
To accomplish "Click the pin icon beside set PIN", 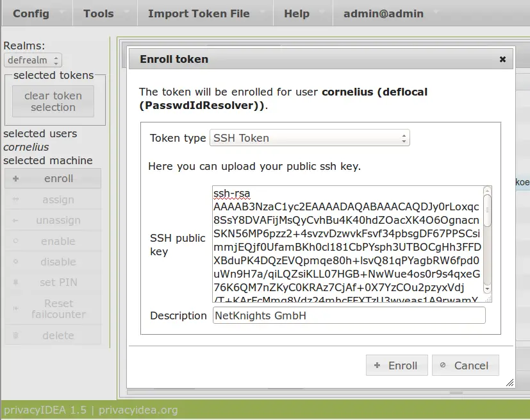I will (x=15, y=283).
